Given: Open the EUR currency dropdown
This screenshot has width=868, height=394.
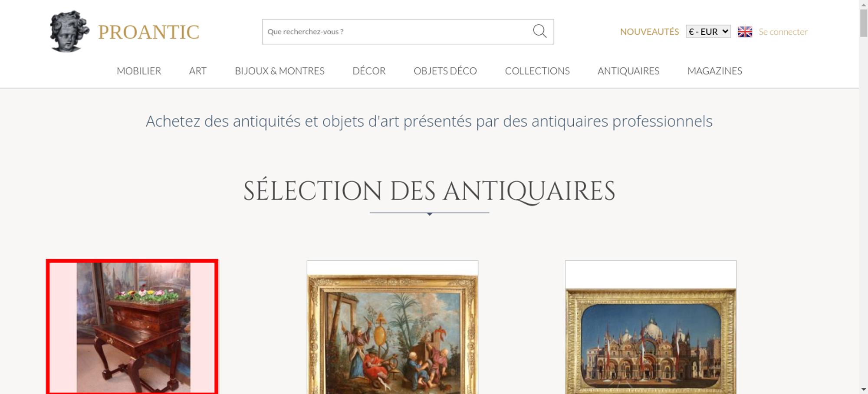Looking at the screenshot, I should [x=708, y=32].
